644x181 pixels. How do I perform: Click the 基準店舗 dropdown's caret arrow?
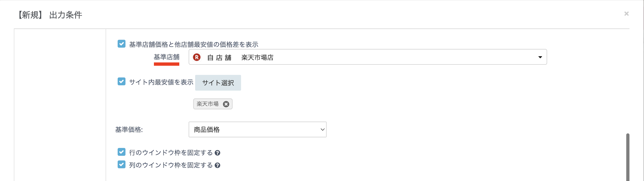(540, 57)
